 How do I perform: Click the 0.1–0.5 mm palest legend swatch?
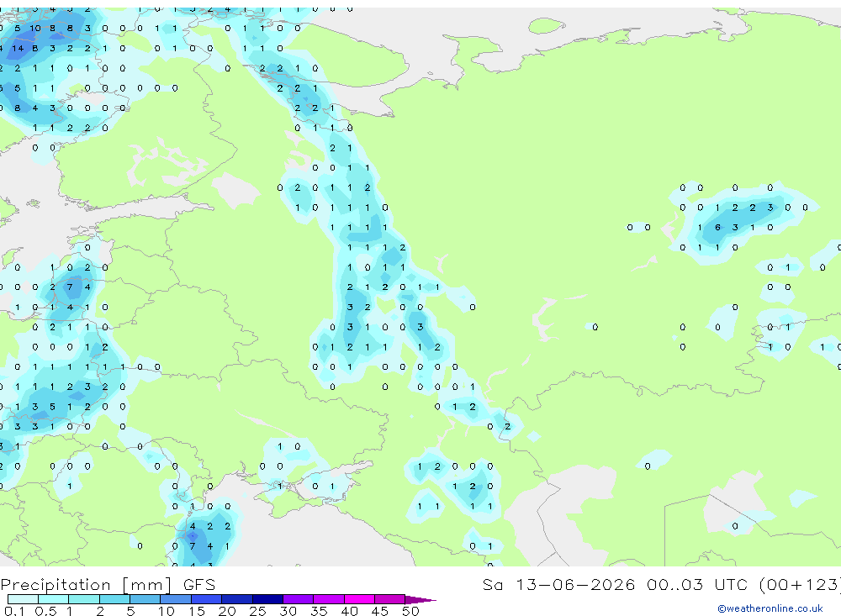pyautogui.click(x=23, y=599)
